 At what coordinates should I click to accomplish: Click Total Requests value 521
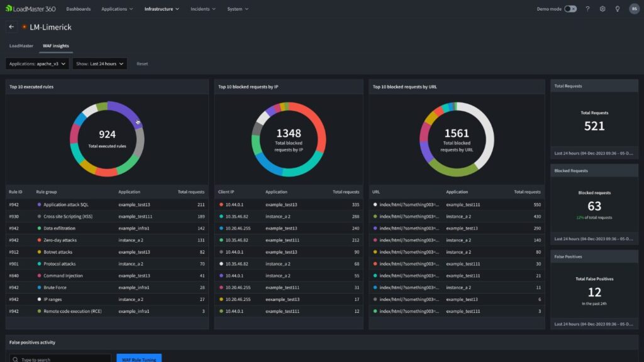(594, 126)
